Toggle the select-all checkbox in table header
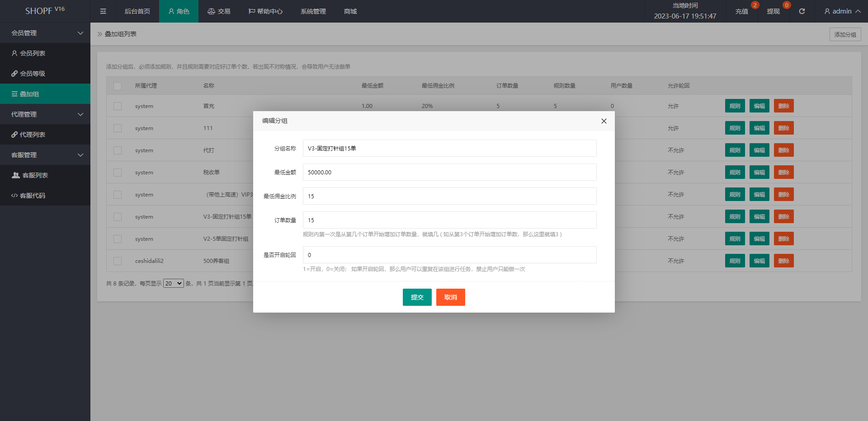Screen dimensions: 868x421 click(x=118, y=86)
